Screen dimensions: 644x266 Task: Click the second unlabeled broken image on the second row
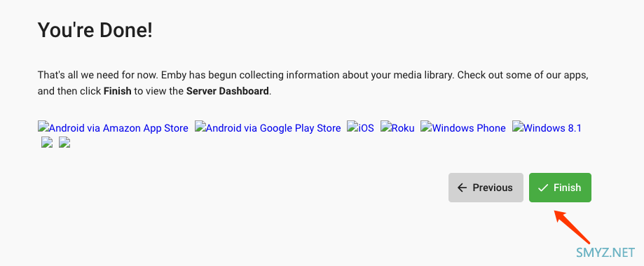click(x=65, y=142)
